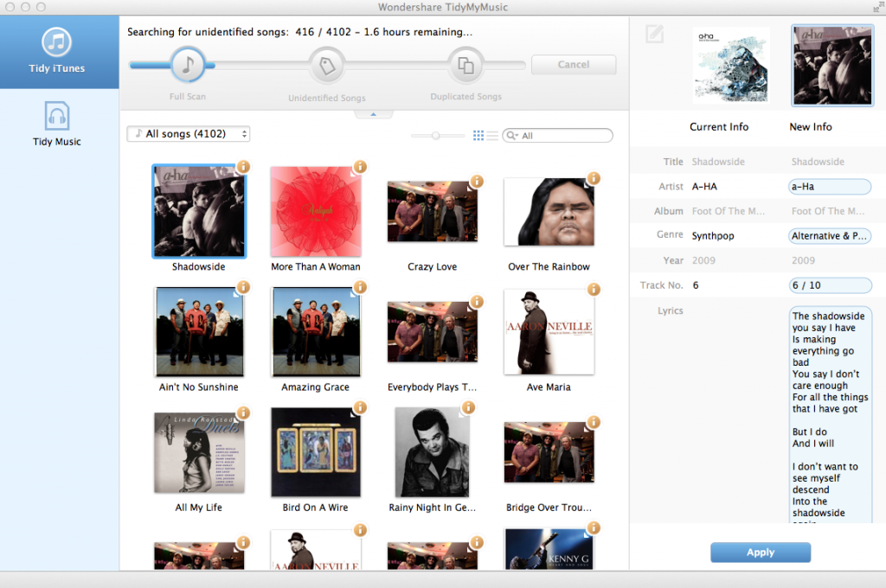Click the current Genre value Synthpop

713,235
